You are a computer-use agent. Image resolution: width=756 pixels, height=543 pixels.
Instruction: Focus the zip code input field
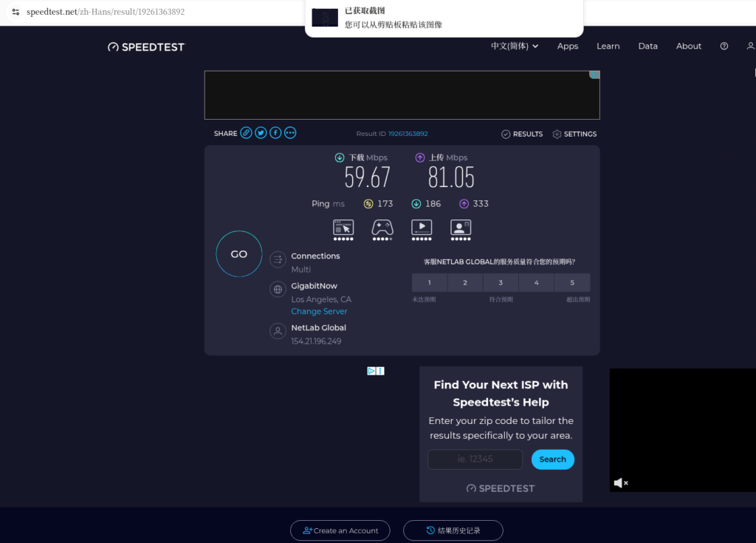pyautogui.click(x=475, y=459)
